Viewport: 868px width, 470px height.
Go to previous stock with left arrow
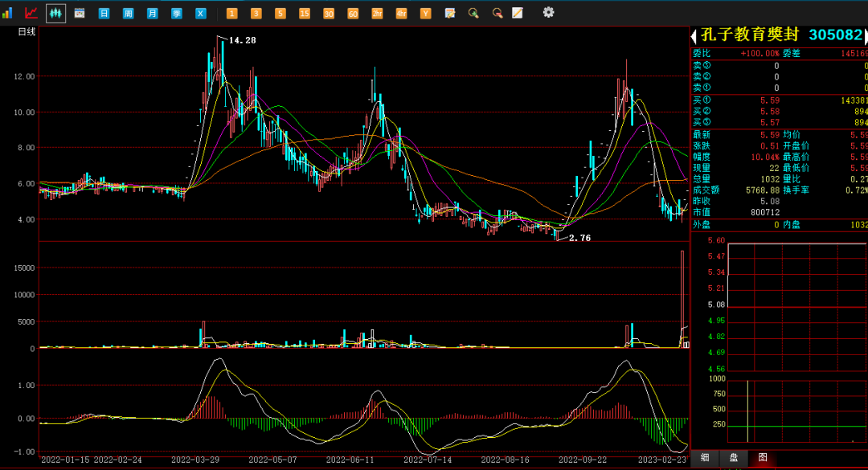pyautogui.click(x=694, y=35)
